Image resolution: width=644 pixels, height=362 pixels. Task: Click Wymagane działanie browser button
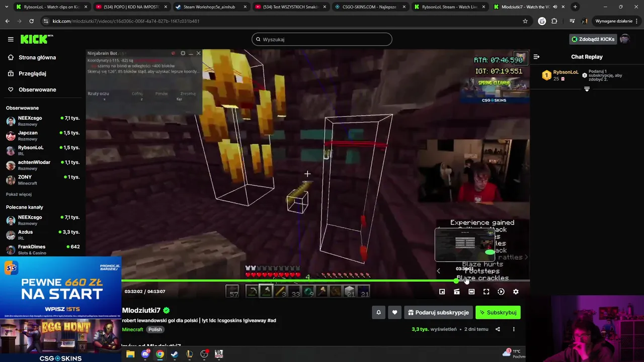[x=617, y=21]
